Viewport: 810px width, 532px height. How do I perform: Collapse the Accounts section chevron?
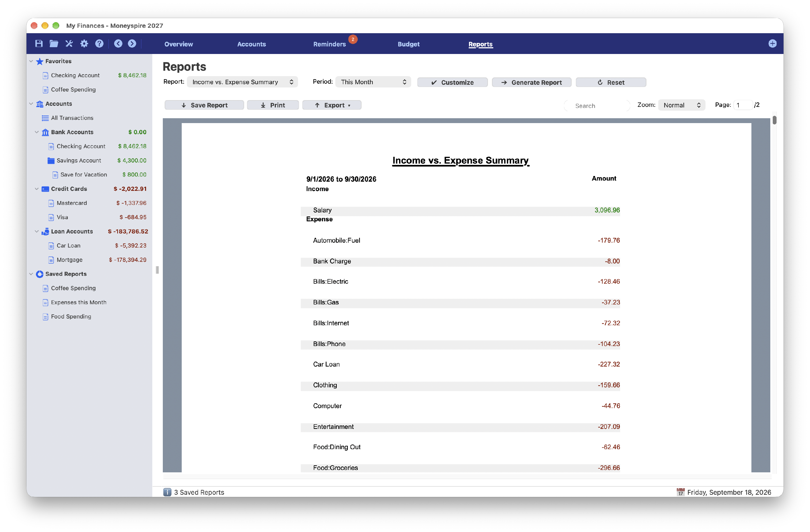31,104
